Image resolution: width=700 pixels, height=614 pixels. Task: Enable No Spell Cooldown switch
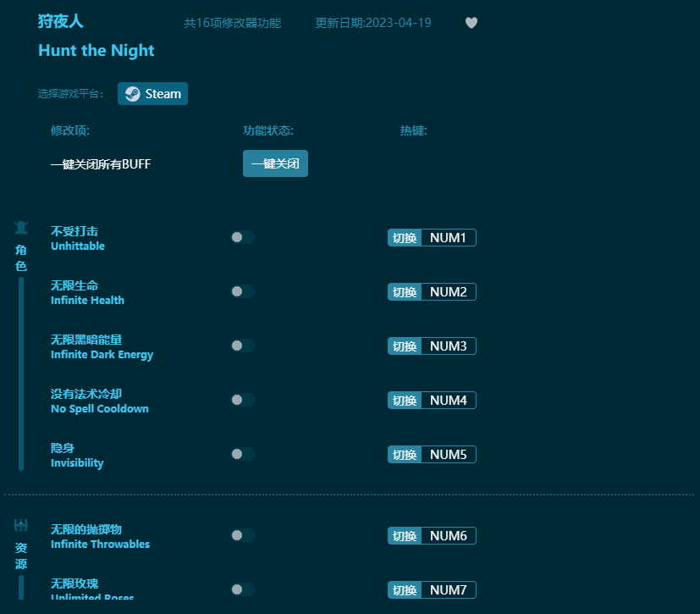coord(242,400)
